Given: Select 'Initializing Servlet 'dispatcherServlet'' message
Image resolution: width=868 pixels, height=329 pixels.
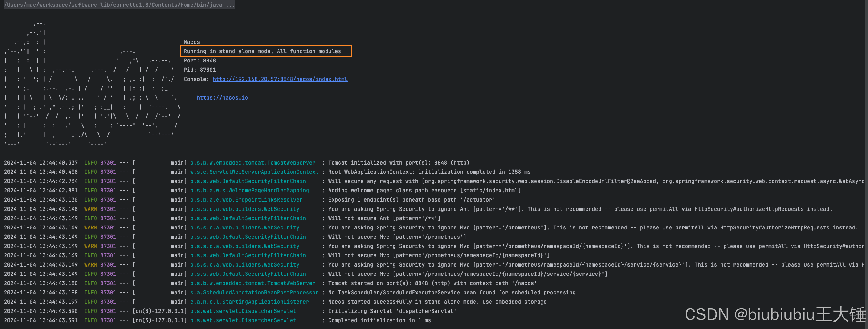Looking at the screenshot, I should coord(392,311).
